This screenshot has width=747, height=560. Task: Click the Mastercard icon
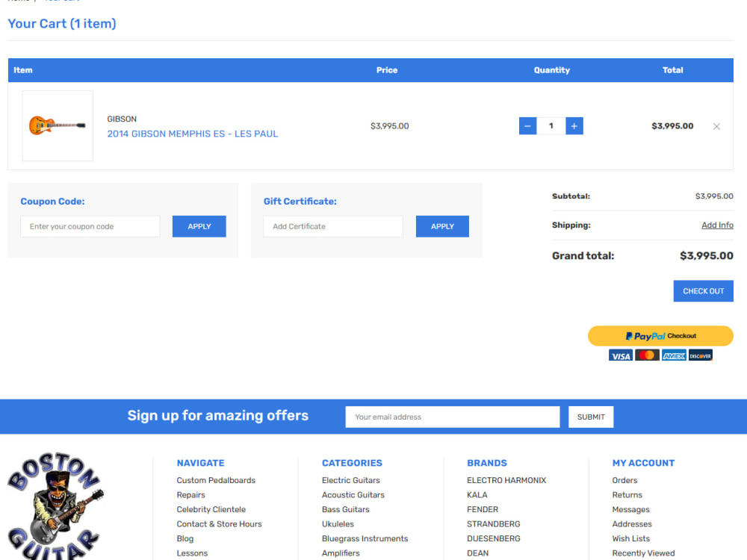[x=647, y=355]
